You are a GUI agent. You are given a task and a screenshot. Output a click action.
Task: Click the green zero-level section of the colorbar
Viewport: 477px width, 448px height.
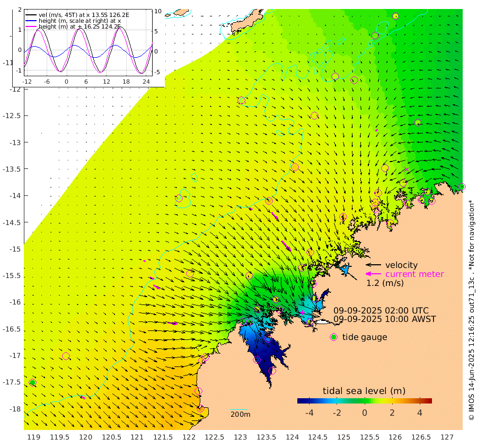365,400
